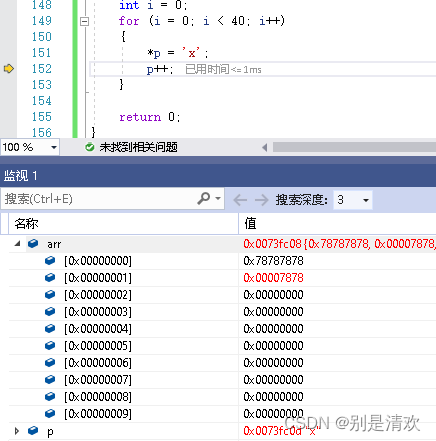This screenshot has height=441, width=436.
Task: Open the 搜索深度 depth combo box
Action: (353, 200)
